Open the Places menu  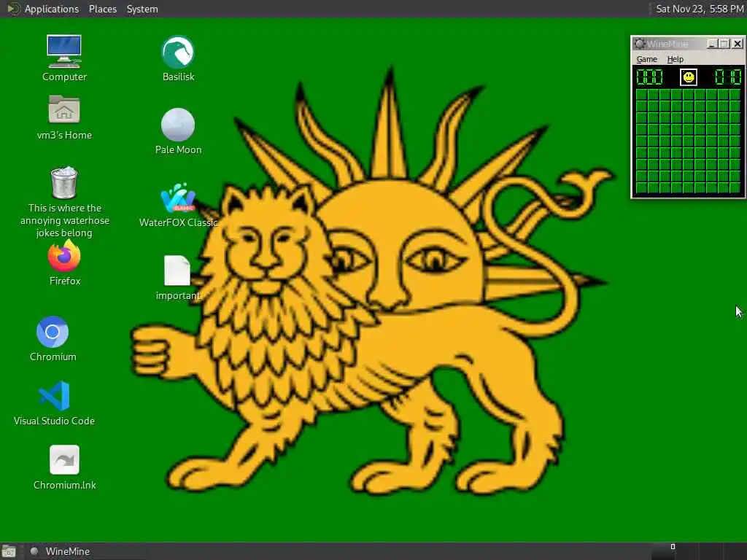[102, 9]
